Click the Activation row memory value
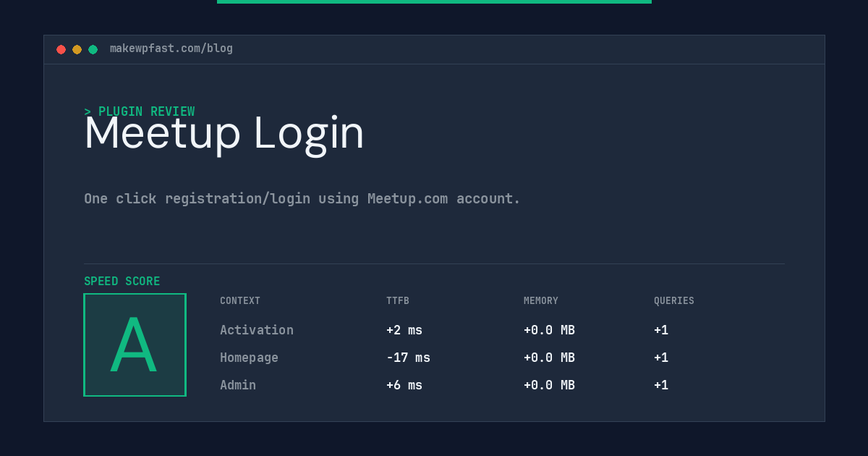The image size is (868, 456). click(549, 330)
